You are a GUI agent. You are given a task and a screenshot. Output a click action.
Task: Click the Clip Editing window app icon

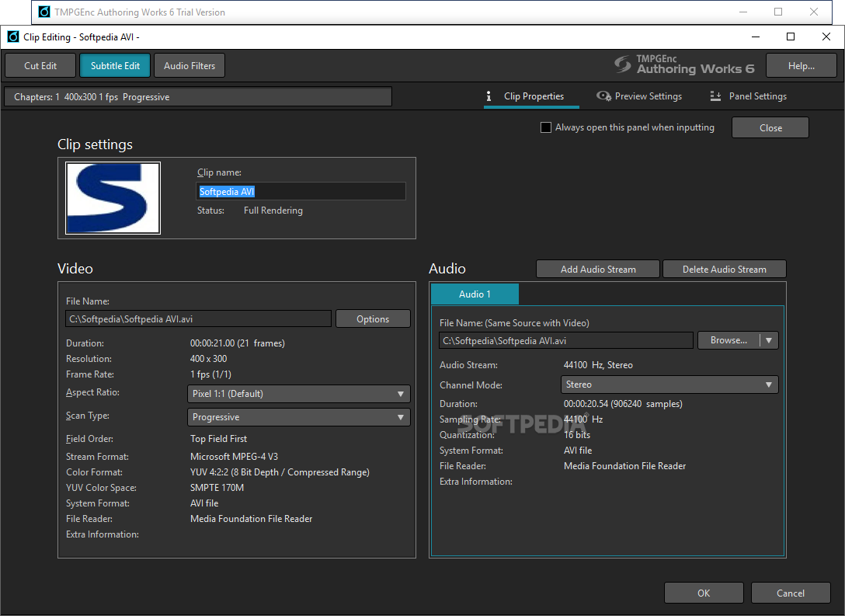[x=13, y=37]
